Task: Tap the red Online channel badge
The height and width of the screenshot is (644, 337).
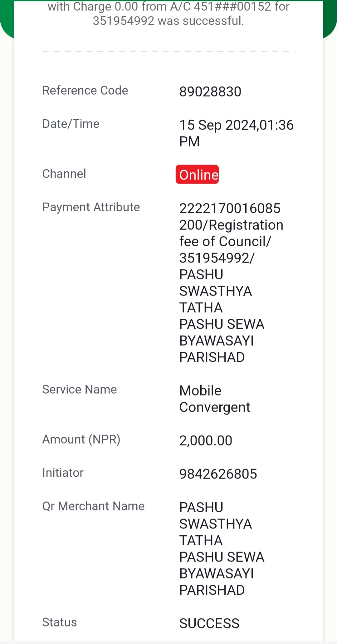Action: (197, 174)
